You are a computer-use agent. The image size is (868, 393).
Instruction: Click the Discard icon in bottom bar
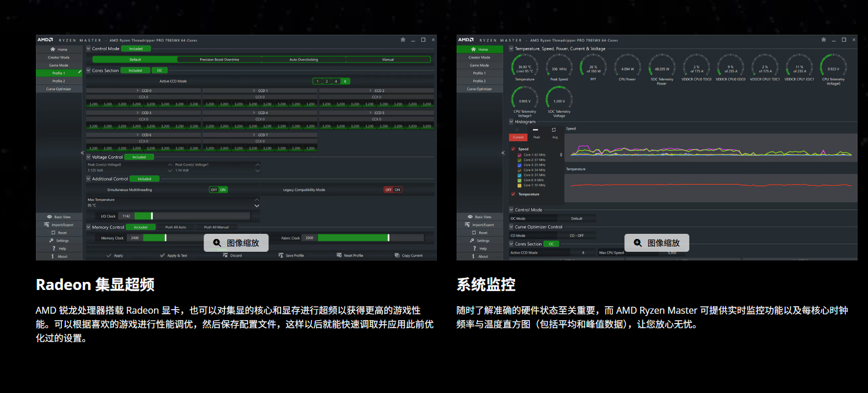[225, 255]
